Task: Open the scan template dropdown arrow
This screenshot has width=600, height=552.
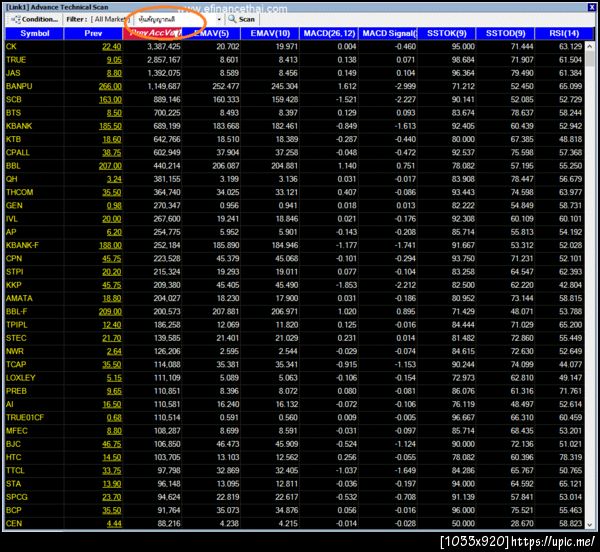Action: [219, 19]
